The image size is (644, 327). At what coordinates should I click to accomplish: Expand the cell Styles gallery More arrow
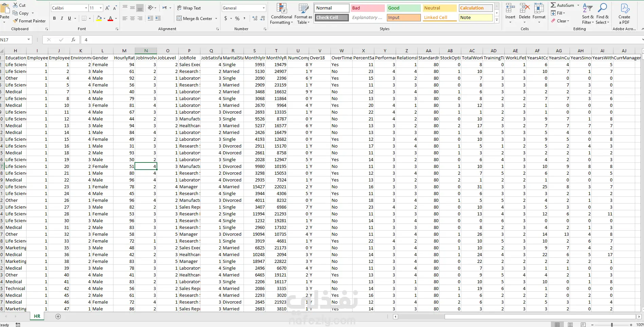[x=497, y=20]
